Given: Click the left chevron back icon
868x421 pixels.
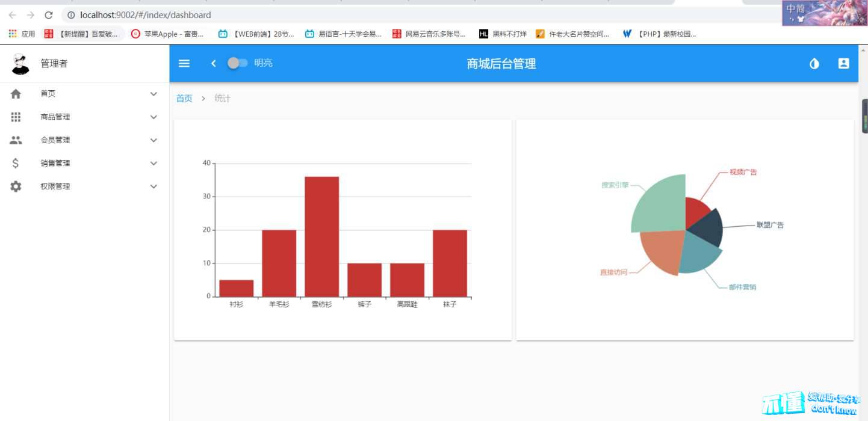Looking at the screenshot, I should pos(213,63).
